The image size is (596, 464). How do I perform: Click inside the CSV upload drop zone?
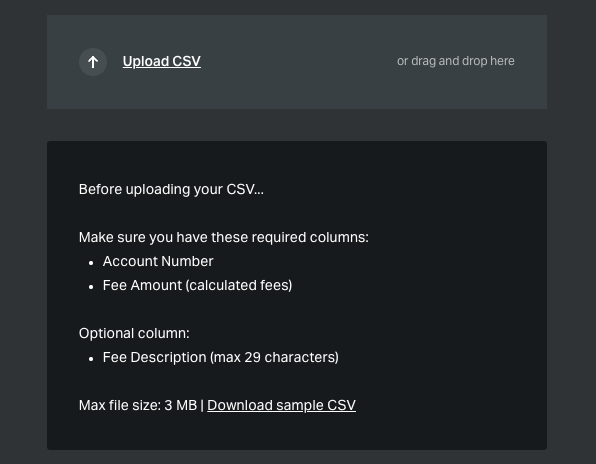click(x=297, y=62)
